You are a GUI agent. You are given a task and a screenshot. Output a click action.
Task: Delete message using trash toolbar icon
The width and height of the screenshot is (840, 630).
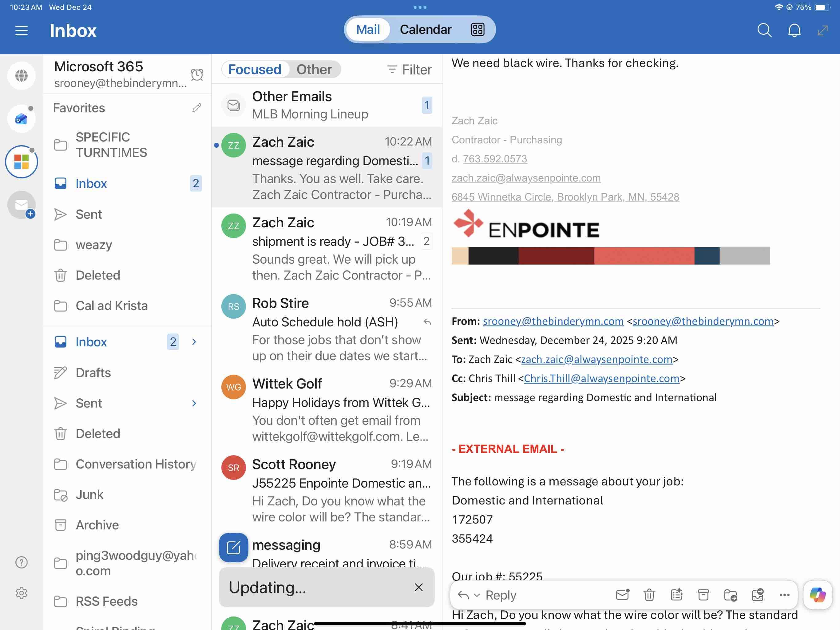click(649, 595)
